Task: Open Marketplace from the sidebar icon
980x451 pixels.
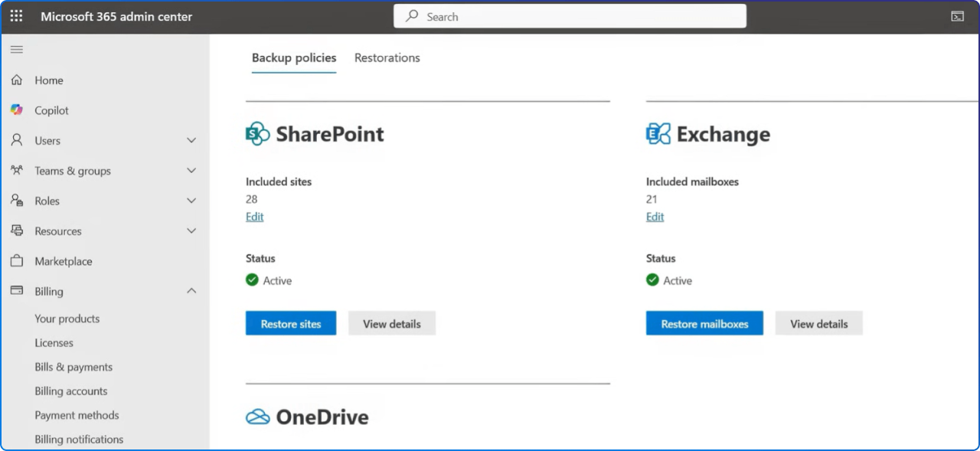Action: pyautogui.click(x=15, y=260)
